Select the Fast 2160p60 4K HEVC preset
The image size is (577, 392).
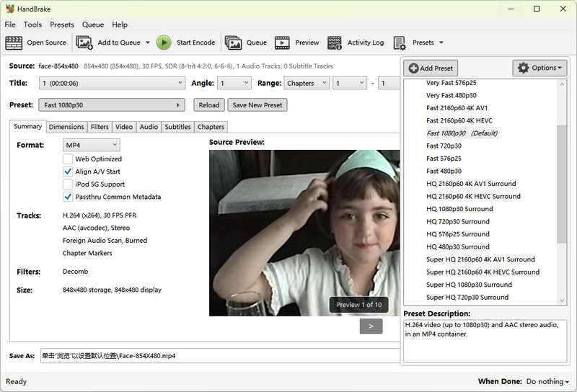[x=459, y=120]
